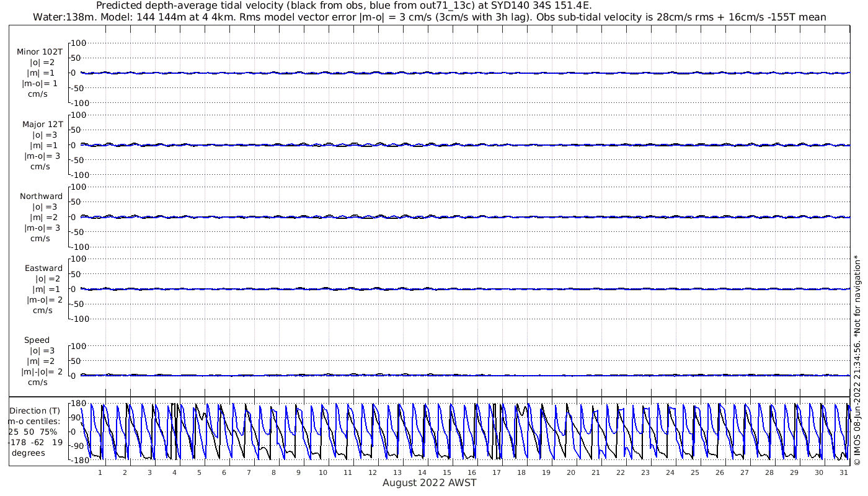Click day "31" on the date axis
Image resolution: width=868 pixels, height=496 pixels.
coord(844,472)
